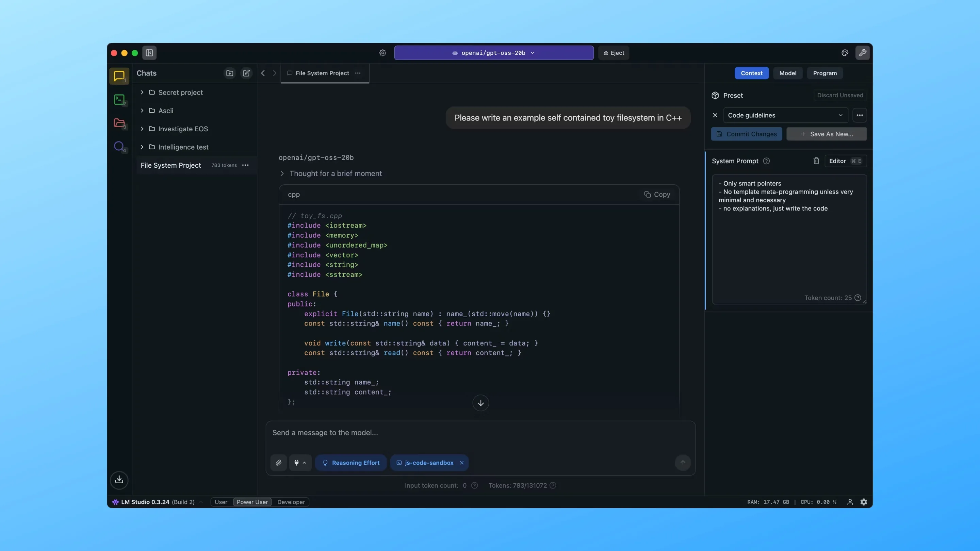Click the CPU 0.00 % status readout

click(x=818, y=502)
